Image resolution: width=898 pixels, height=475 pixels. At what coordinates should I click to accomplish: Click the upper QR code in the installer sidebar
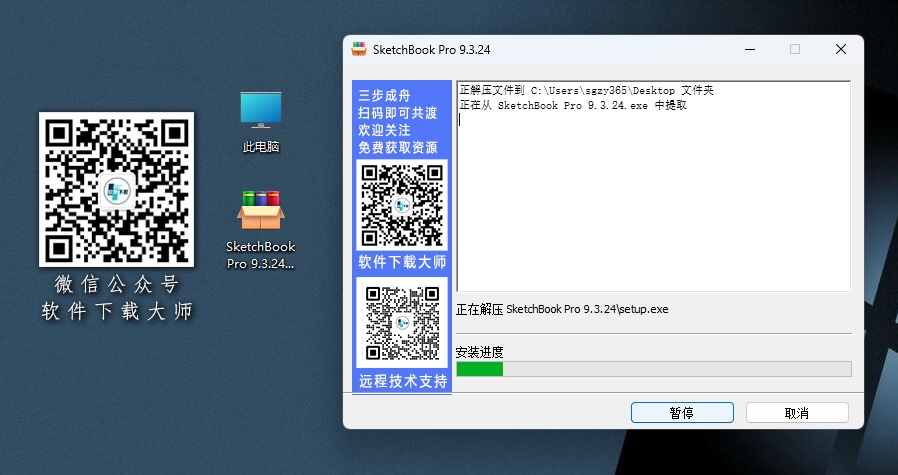[402, 205]
